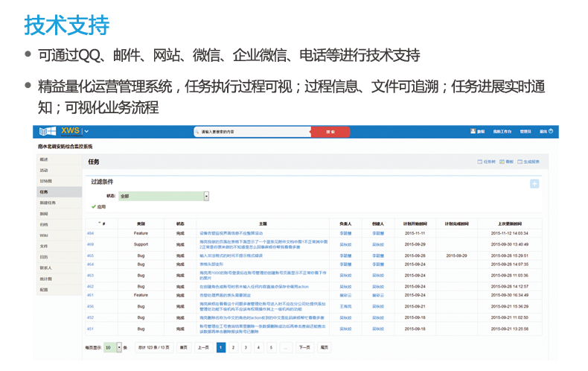Apply filter with green checkmark 应用

[x=98, y=206]
